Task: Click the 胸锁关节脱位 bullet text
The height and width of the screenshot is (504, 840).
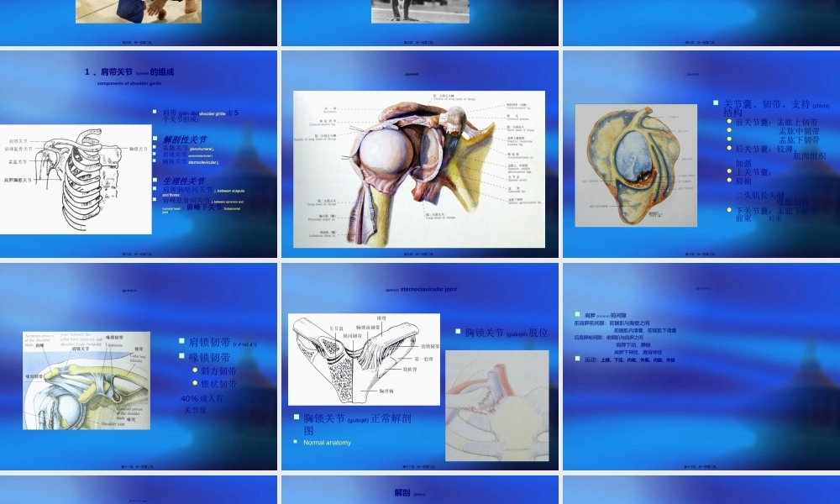Action: point(506,333)
